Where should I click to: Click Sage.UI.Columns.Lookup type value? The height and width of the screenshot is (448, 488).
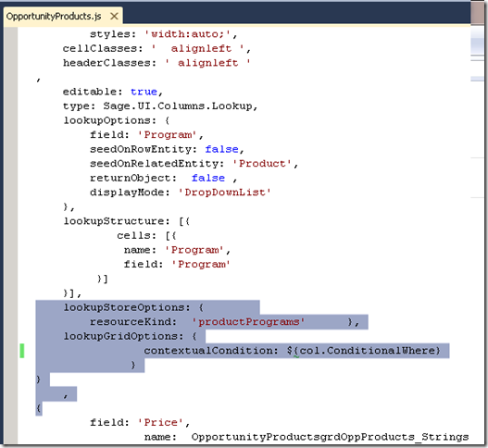[x=178, y=106]
